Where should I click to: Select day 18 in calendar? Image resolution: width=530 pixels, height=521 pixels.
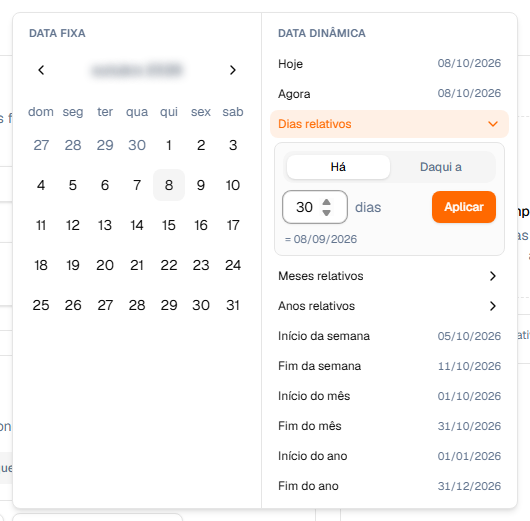[41, 265]
